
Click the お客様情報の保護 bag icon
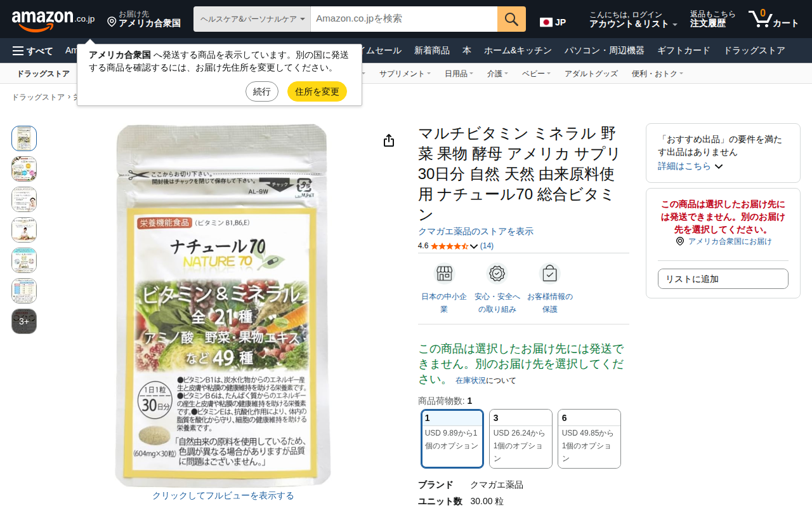click(550, 274)
